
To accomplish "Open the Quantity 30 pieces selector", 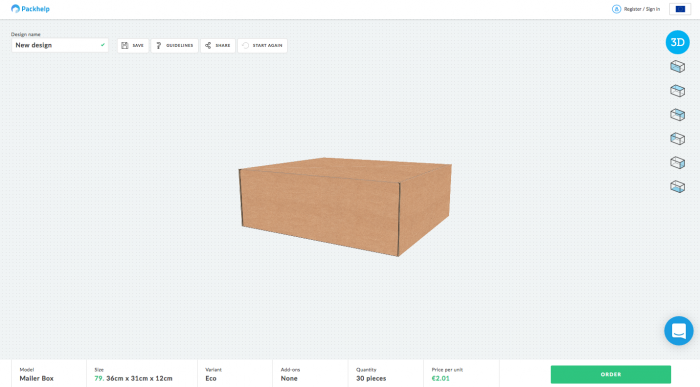I will coord(386,374).
